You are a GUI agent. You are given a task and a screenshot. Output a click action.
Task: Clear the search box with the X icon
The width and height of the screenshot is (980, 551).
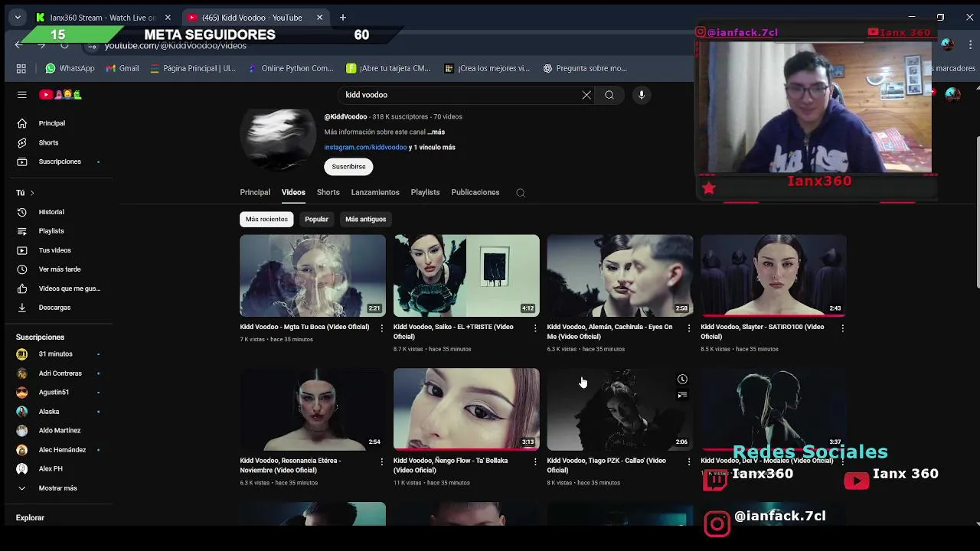pos(586,95)
